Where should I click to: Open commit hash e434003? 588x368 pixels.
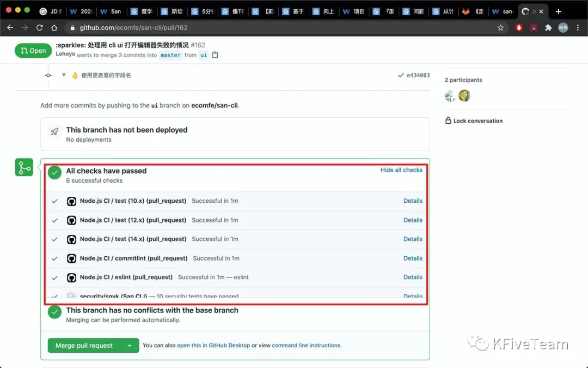418,75
